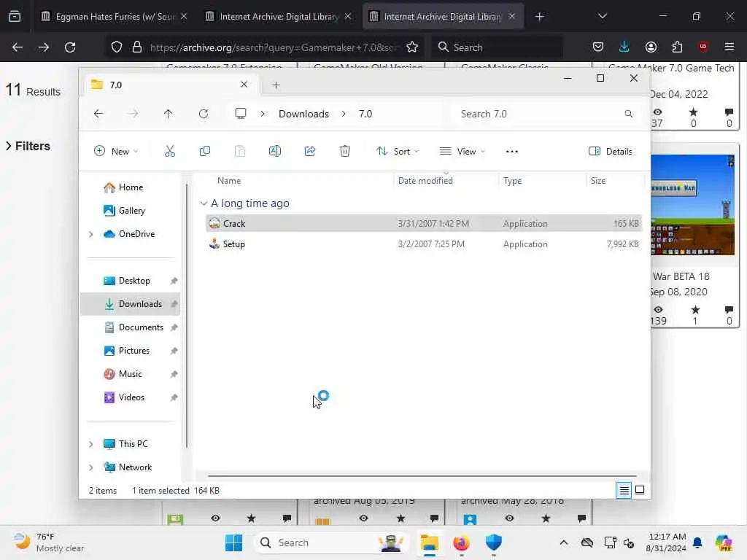Open Windows Security shield on taskbar
The height and width of the screenshot is (560, 747).
[x=494, y=542]
